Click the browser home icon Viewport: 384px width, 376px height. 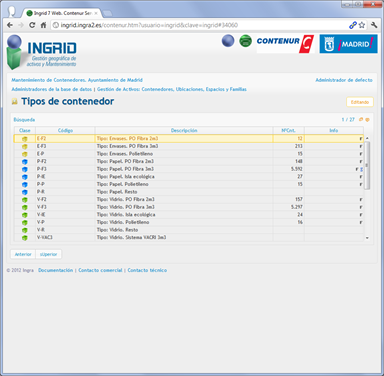[43, 25]
